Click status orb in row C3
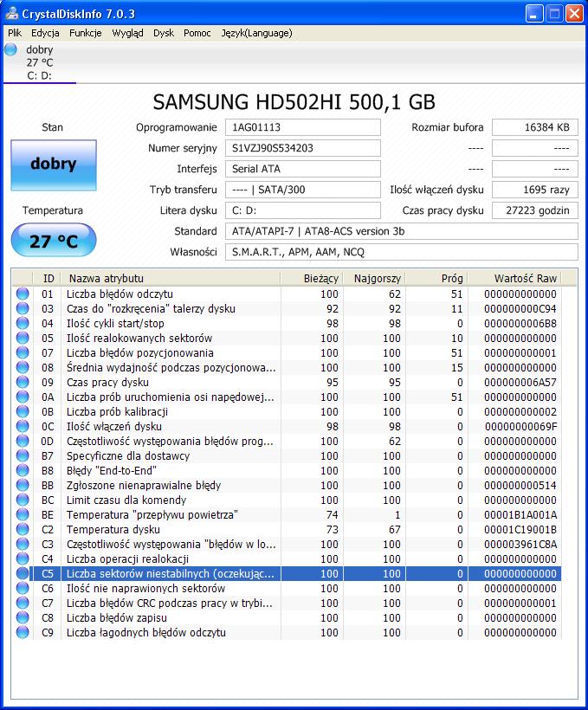The image size is (588, 710). pos(23,544)
